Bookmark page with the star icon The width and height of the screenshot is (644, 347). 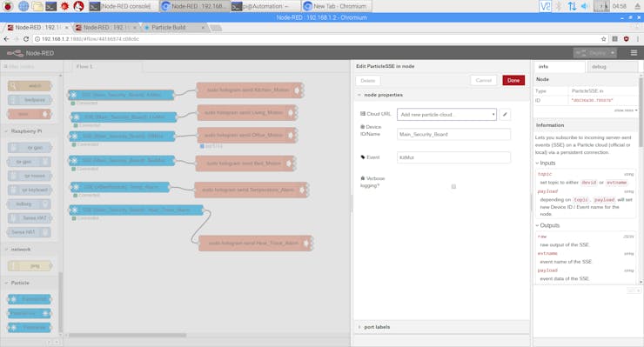[x=604, y=39]
